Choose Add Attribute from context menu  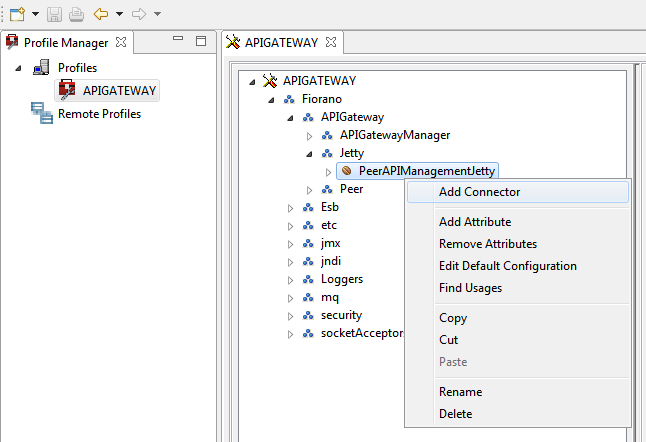tap(518, 222)
